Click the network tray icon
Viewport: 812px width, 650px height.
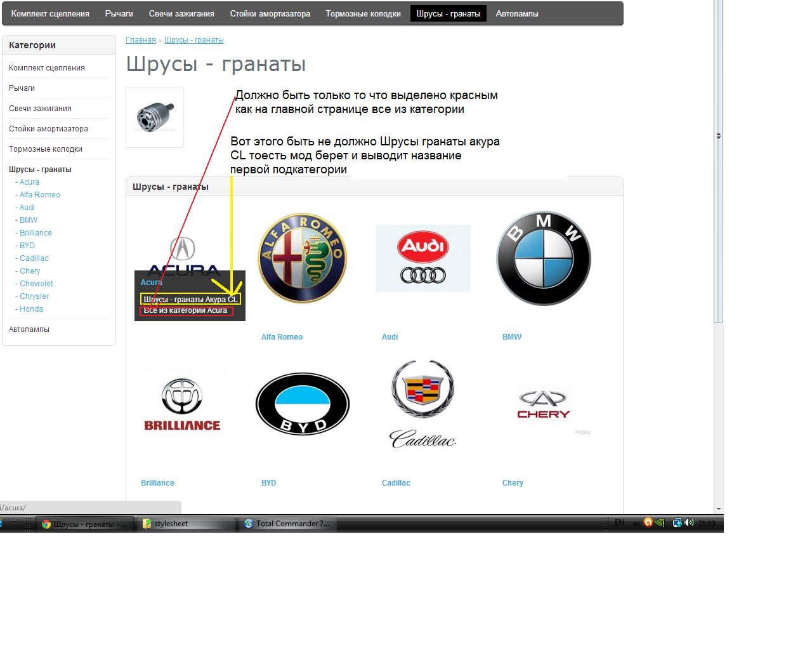coord(676,523)
